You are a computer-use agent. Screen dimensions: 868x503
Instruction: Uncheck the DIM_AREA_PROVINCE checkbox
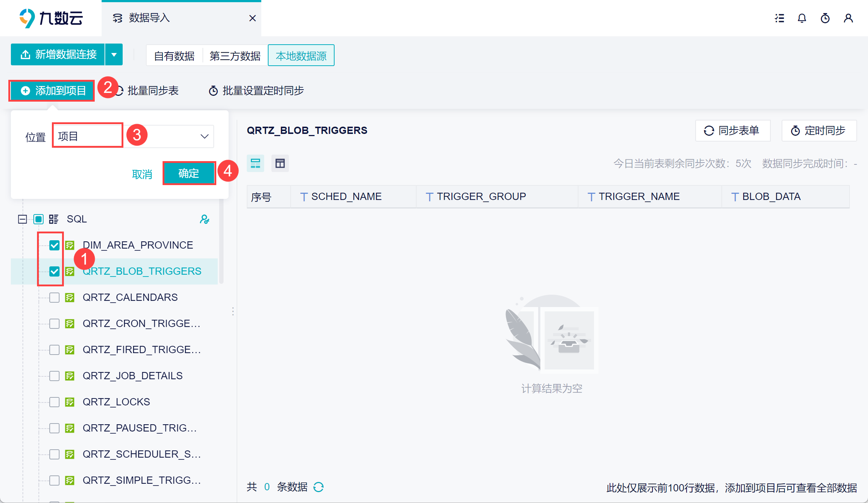54,245
